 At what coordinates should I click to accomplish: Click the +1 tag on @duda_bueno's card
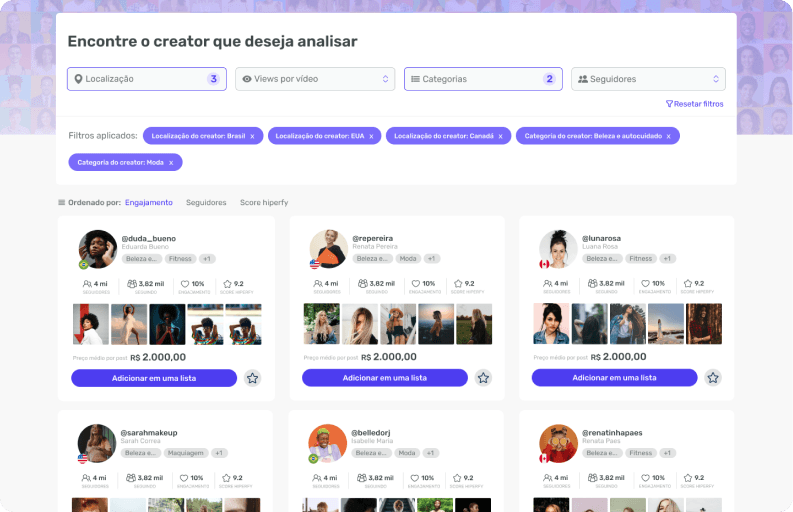[x=207, y=259]
